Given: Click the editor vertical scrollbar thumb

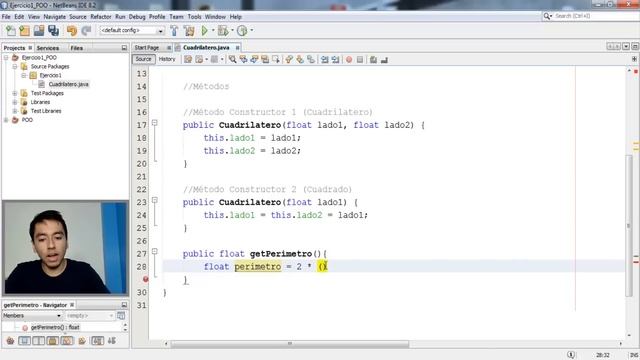Looking at the screenshot, I should [629, 226].
